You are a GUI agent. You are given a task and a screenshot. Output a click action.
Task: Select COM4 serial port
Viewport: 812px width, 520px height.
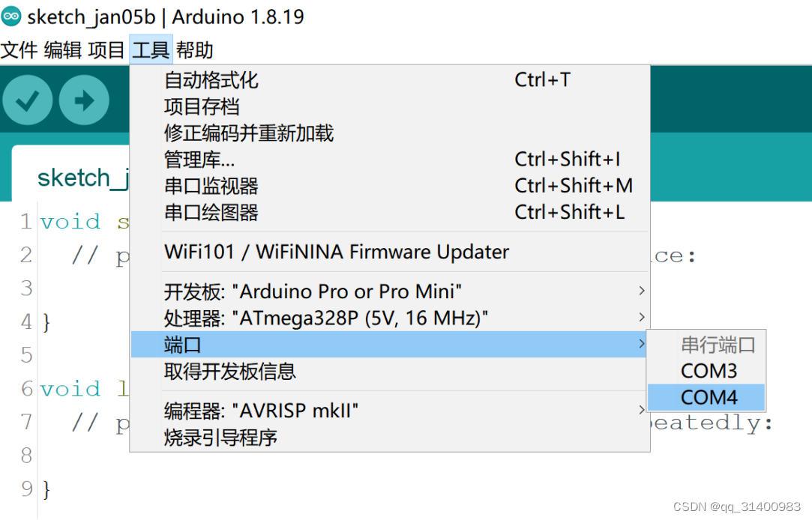(x=706, y=397)
